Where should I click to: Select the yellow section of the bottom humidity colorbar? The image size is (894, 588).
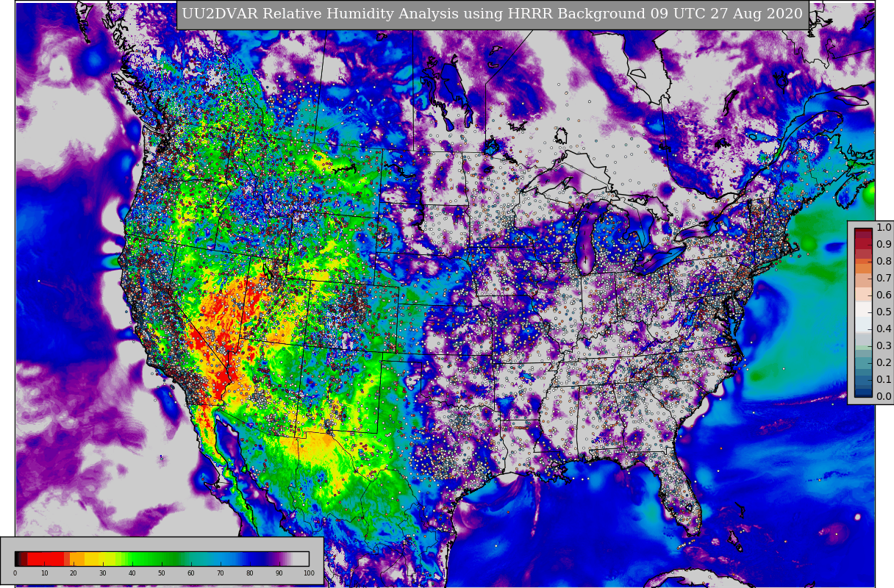[x=99, y=559]
